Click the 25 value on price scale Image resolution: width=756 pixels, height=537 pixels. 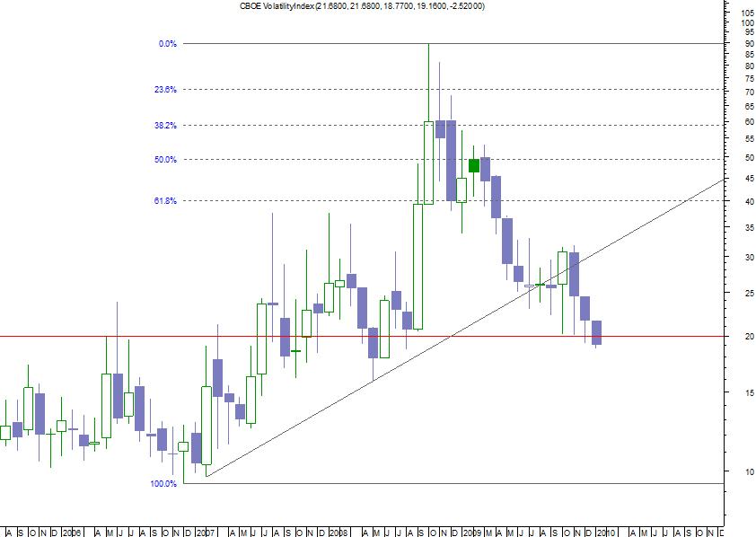(749, 293)
